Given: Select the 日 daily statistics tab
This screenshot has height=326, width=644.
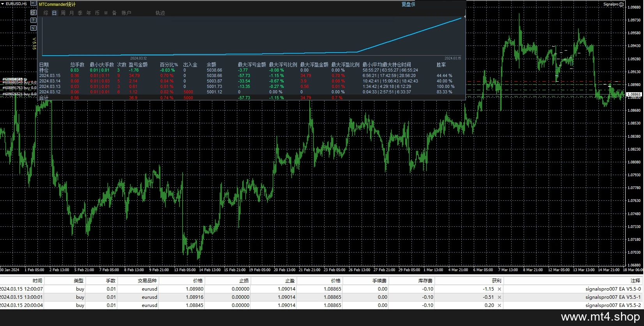Looking at the screenshot, I should coord(54,13).
